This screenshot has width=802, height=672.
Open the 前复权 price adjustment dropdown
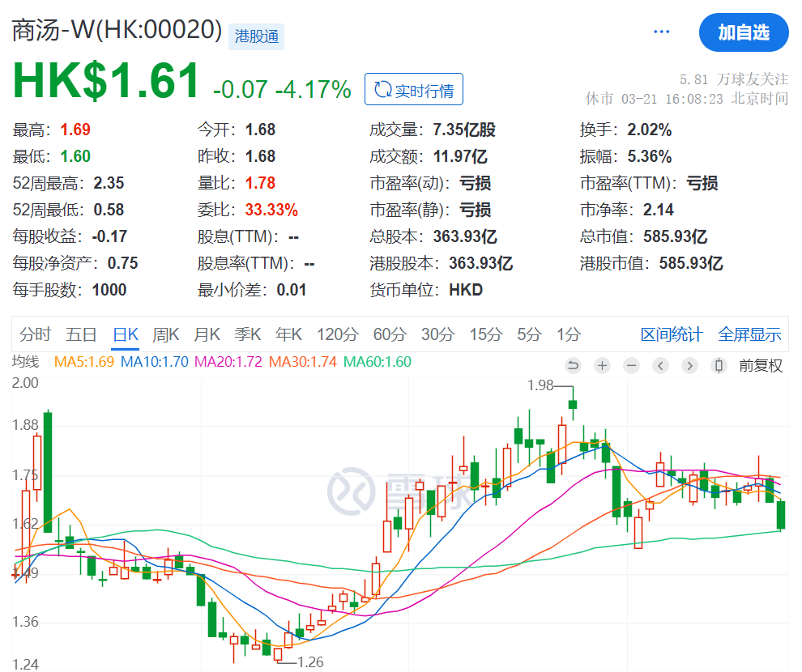(x=761, y=365)
